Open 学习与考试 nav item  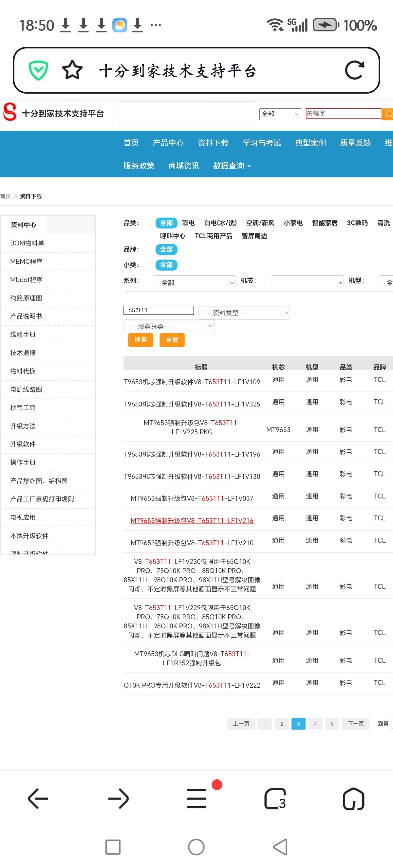(262, 143)
